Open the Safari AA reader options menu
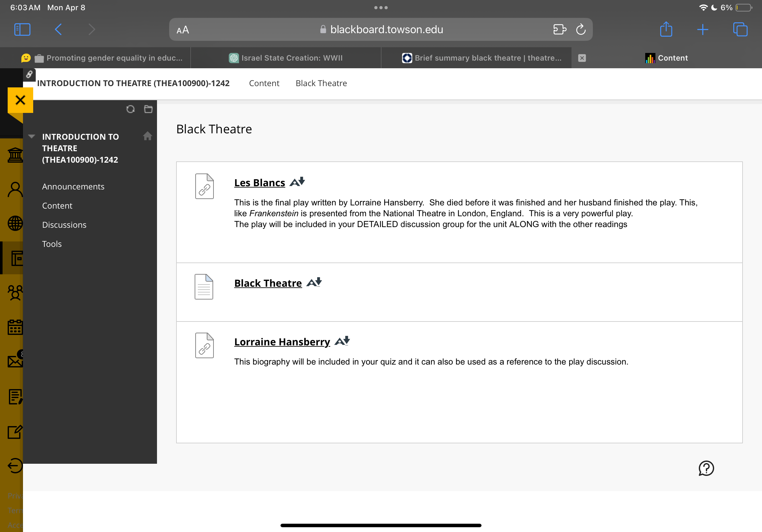This screenshot has height=532, width=762. click(x=183, y=30)
